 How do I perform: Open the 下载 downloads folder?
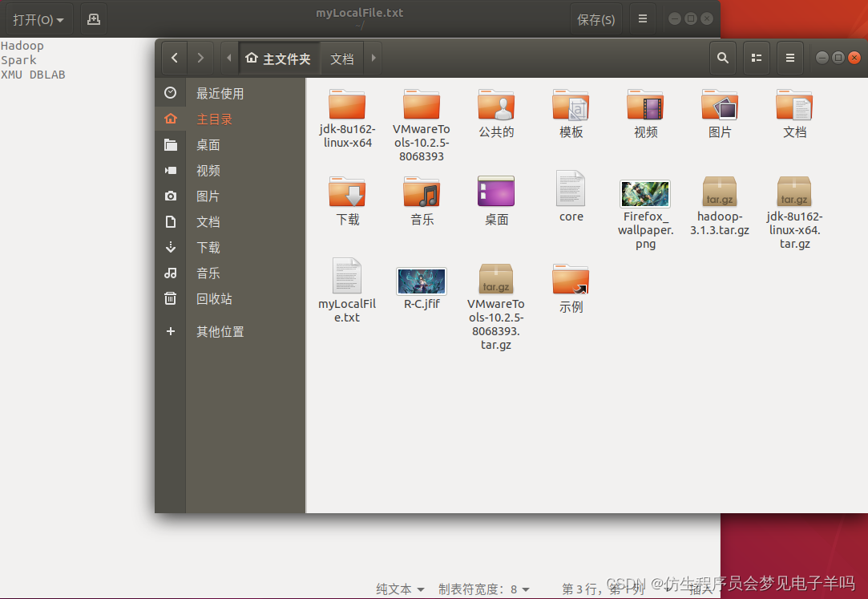[x=347, y=192]
